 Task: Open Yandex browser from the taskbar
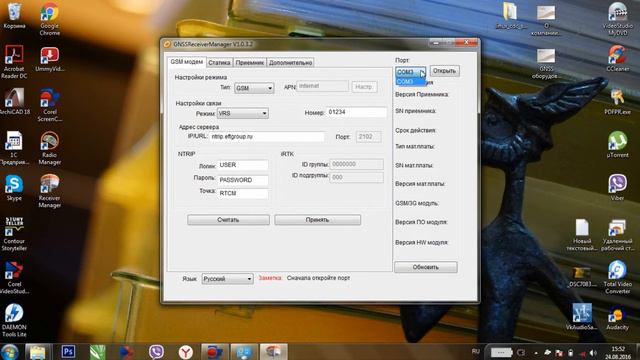pos(186,351)
